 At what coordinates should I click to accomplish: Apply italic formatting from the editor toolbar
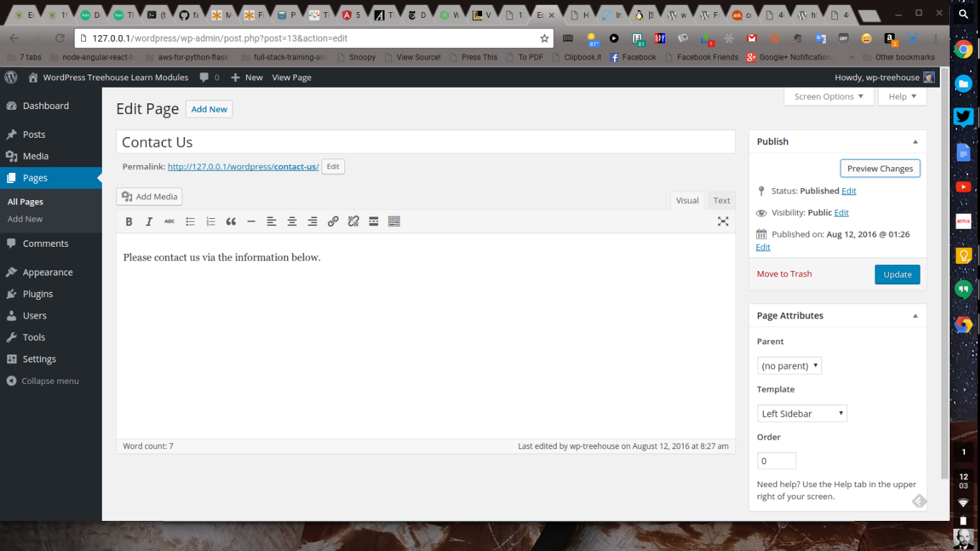coord(149,222)
